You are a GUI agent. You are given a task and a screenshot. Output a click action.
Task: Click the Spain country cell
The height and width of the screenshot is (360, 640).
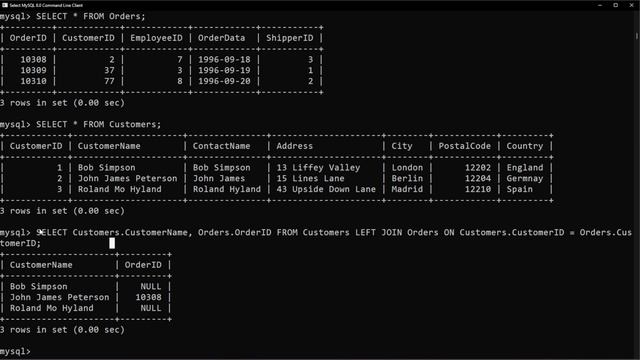click(520, 189)
